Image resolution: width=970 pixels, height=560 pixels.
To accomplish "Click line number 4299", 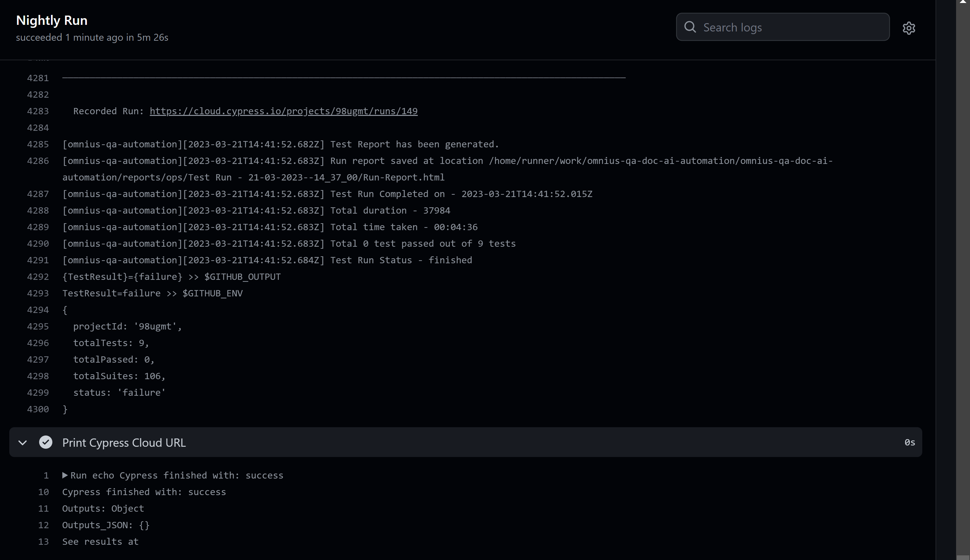I will click(38, 393).
